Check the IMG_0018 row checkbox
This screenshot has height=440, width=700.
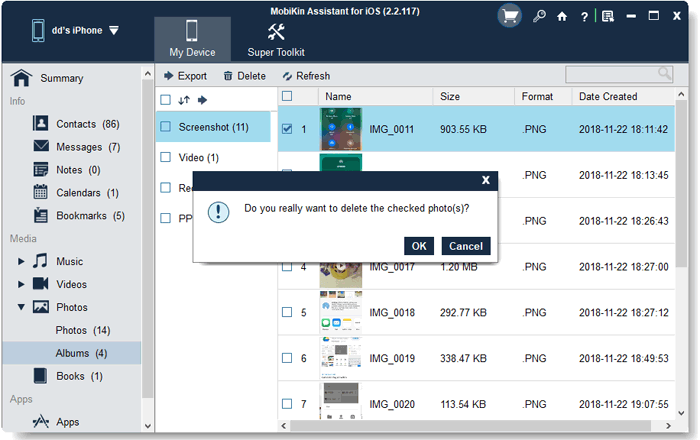[x=287, y=312]
